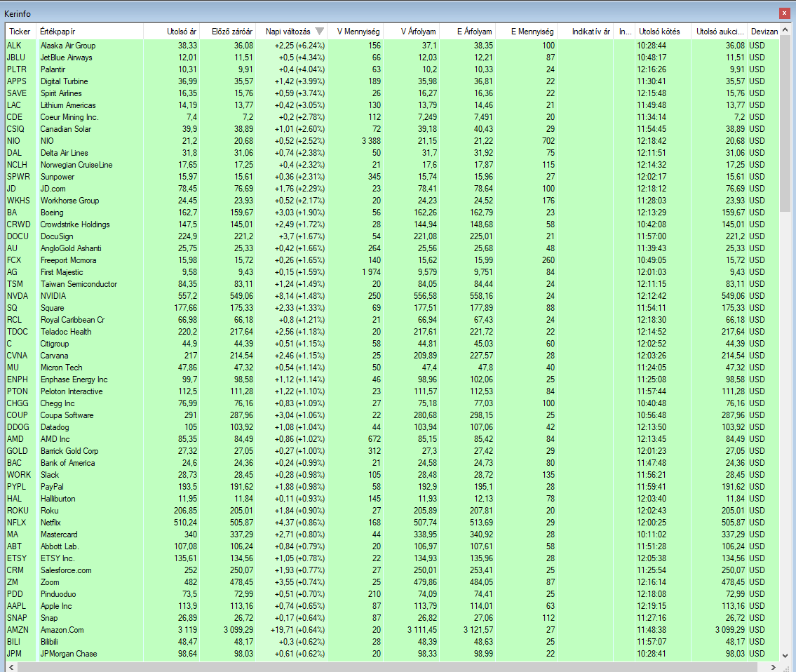Screen dimensions: 796x672
Task: Click the E Mennyiség column header
Action: [x=527, y=32]
